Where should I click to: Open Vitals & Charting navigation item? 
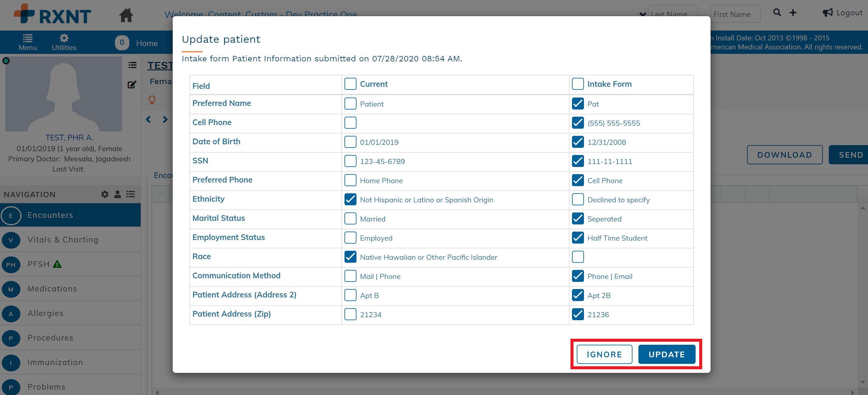63,240
